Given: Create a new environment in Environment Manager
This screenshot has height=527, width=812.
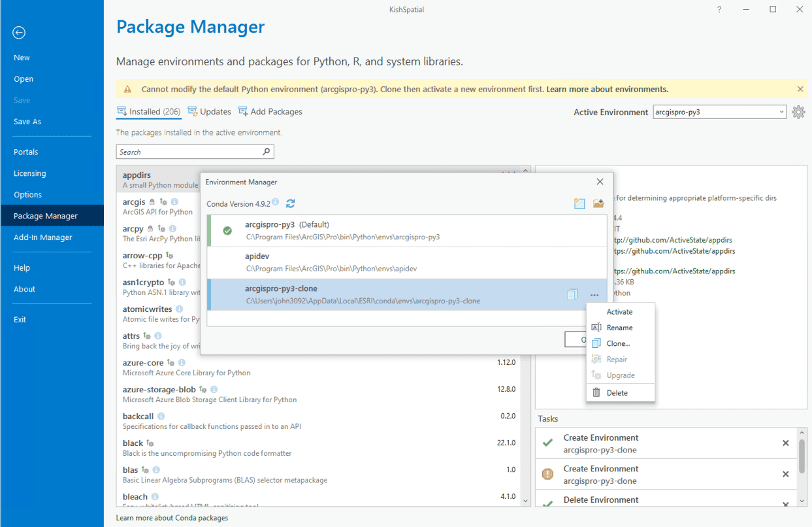Looking at the screenshot, I should (x=579, y=203).
